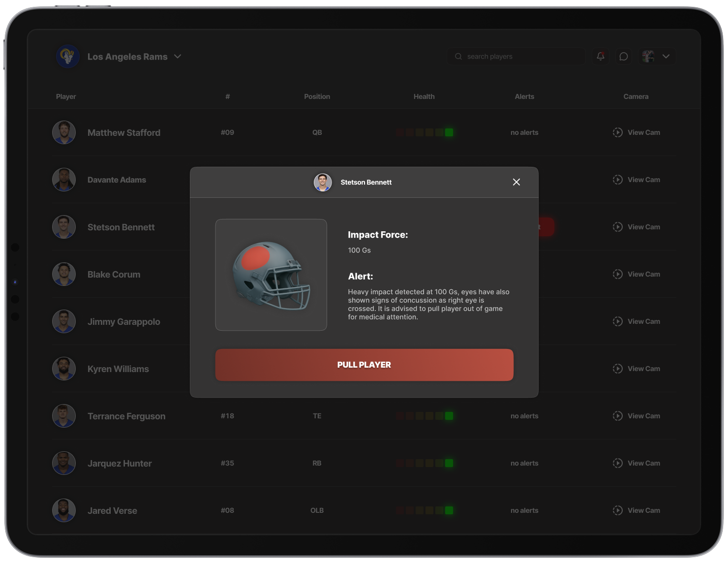The height and width of the screenshot is (564, 728).
Task: Click the search players input field
Action: 521,57
